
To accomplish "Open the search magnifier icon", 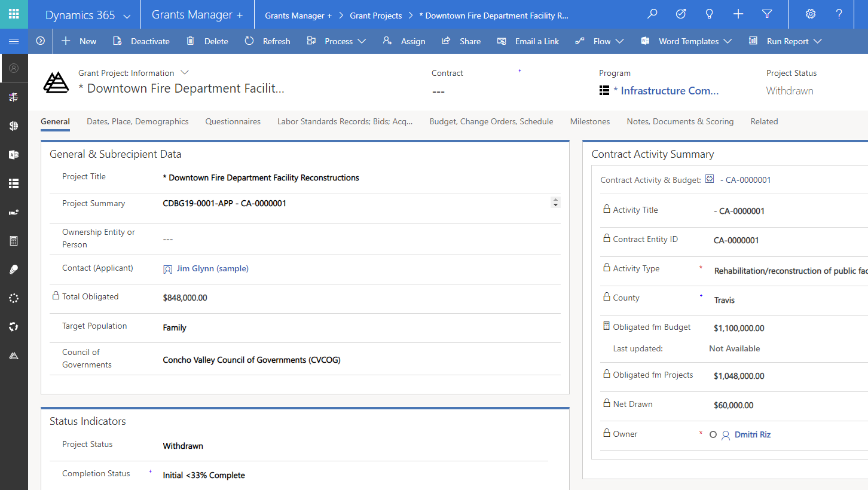I will (x=652, y=14).
